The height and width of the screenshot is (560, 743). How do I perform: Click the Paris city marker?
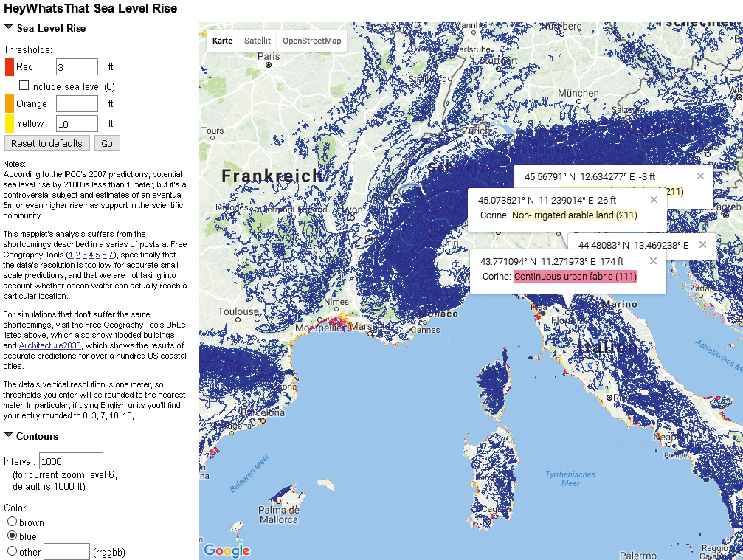tap(269, 65)
